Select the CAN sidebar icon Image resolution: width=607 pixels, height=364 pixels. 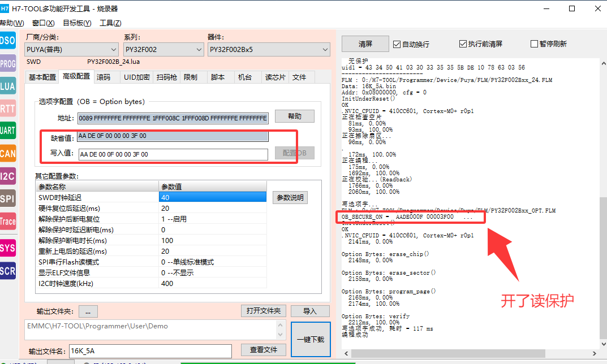click(7, 154)
